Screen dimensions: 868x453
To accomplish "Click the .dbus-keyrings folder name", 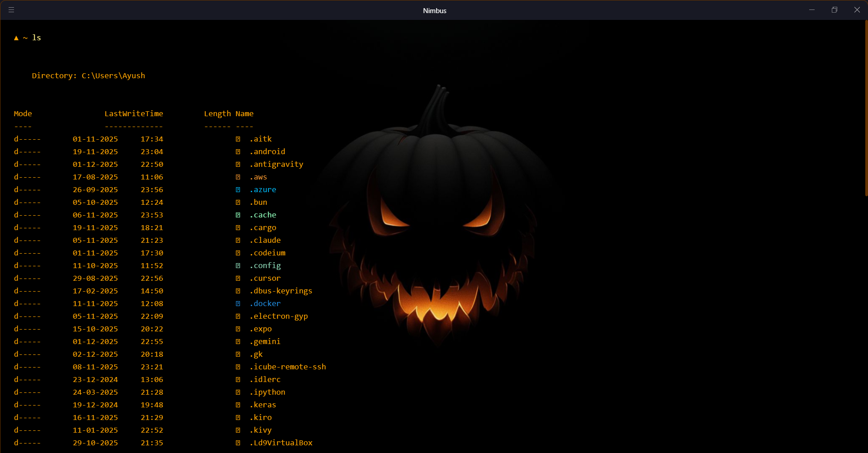I will (281, 291).
